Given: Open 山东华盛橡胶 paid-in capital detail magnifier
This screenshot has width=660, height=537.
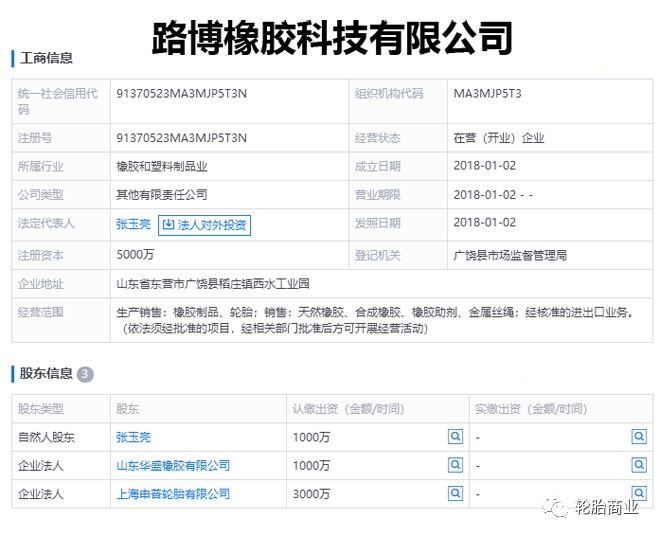Looking at the screenshot, I should [x=639, y=465].
